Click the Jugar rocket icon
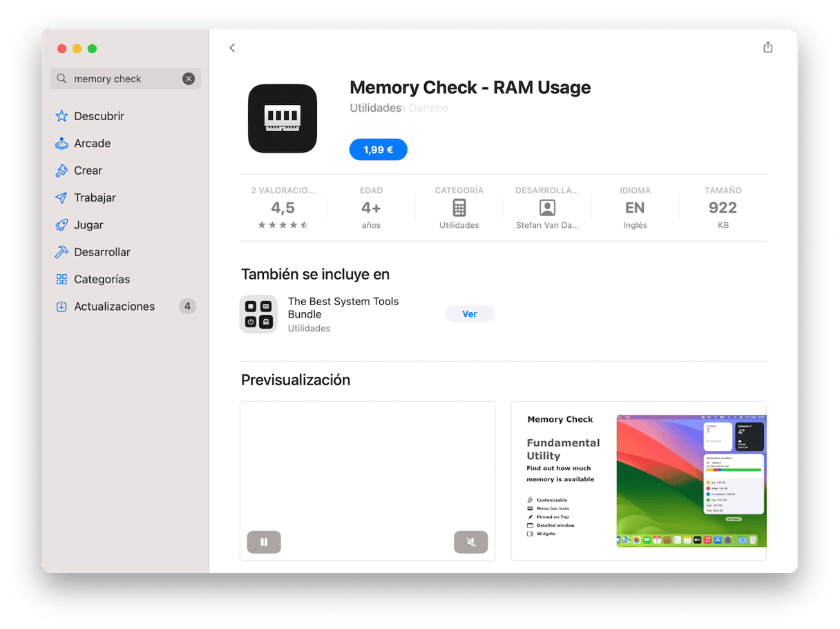The height and width of the screenshot is (629, 840). pos(61,225)
